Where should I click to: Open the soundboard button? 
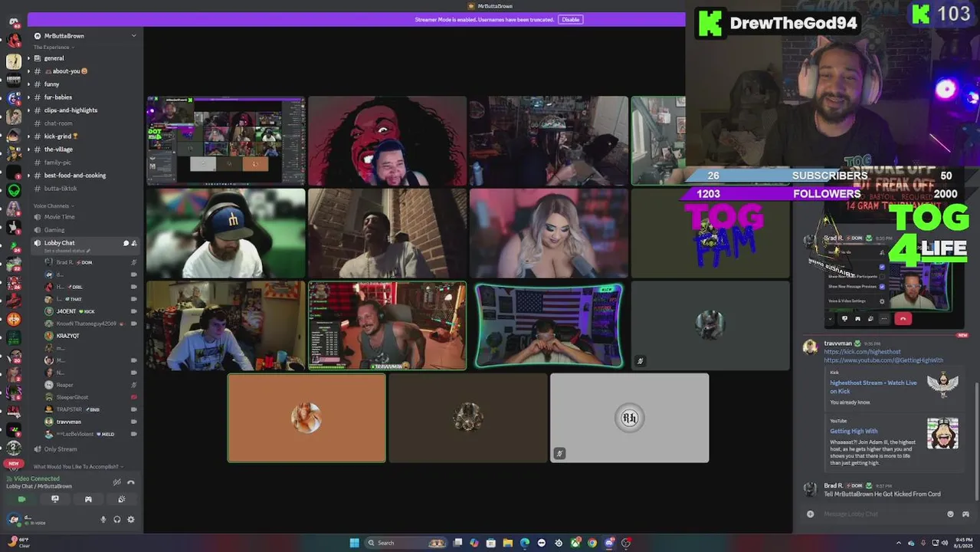coord(122,499)
